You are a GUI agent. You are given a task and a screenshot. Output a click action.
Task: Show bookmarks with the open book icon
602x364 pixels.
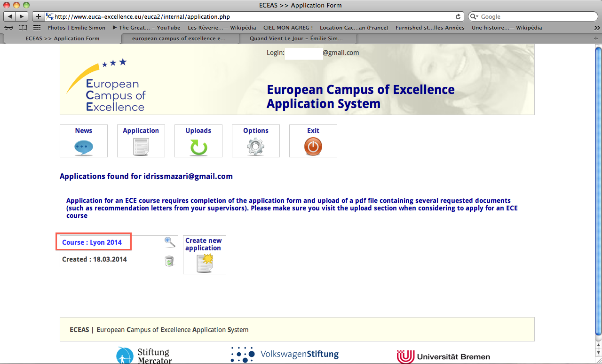click(x=22, y=28)
